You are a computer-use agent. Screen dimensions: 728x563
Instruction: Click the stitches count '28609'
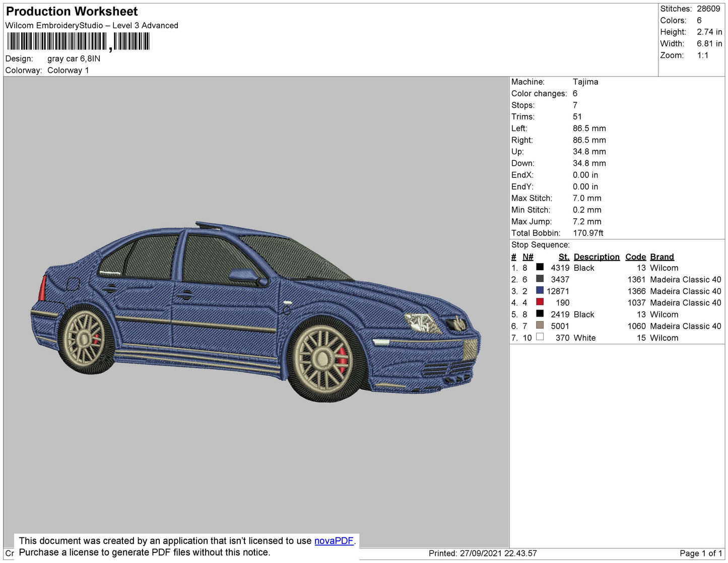pos(708,9)
